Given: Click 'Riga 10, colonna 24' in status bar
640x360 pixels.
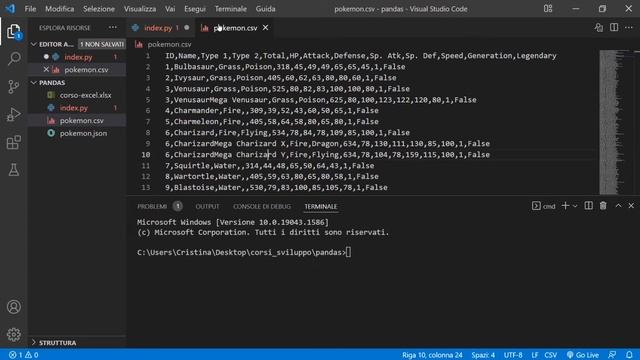Looking at the screenshot, I should (x=432, y=355).
